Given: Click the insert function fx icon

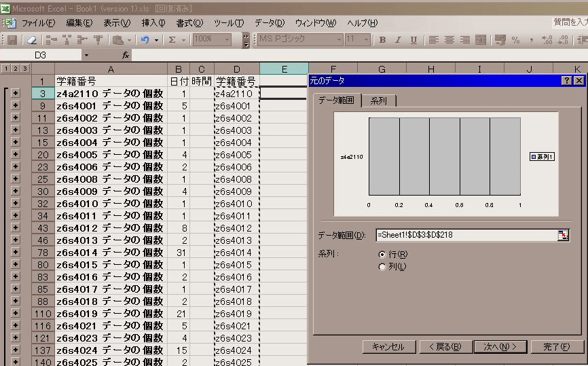Looking at the screenshot, I should [x=126, y=54].
